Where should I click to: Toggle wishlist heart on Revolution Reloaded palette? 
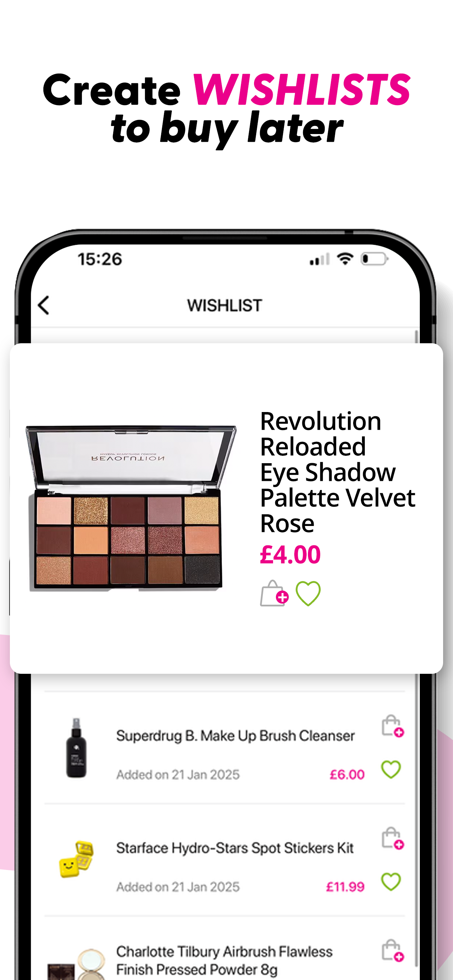(x=308, y=593)
